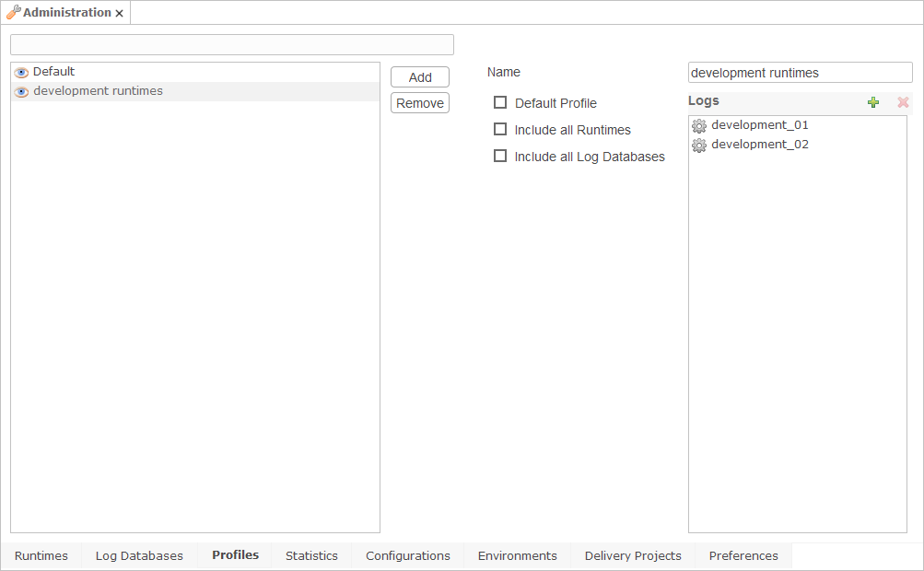
Task: Switch to the Statistics tab
Action: (311, 555)
